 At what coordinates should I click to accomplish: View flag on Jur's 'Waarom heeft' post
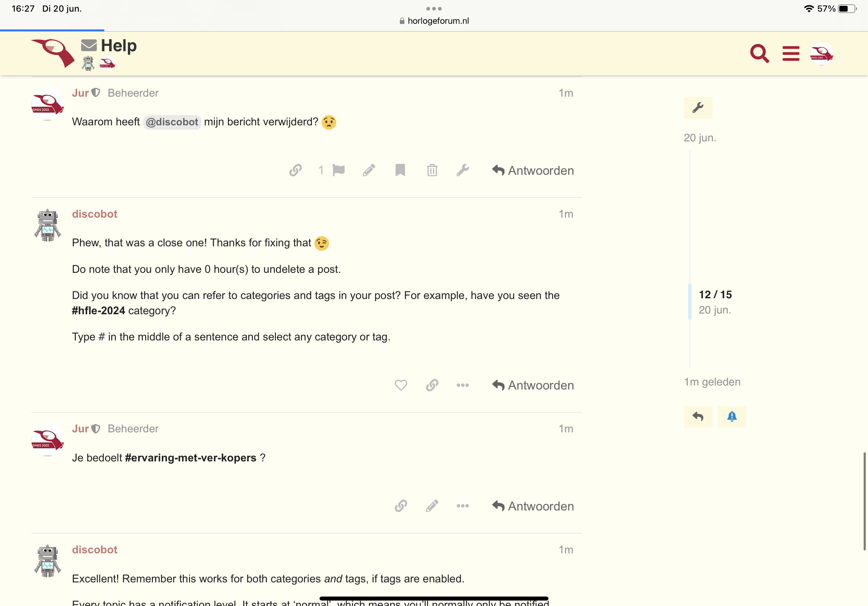(x=338, y=170)
